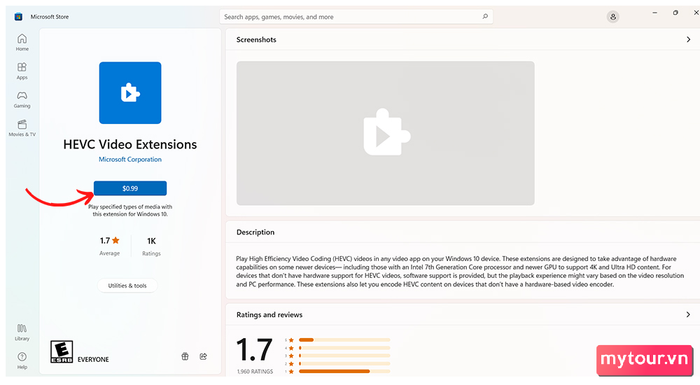700x385 pixels.
Task: Click the ESRB Everyone rating badge
Action: pos(62,352)
